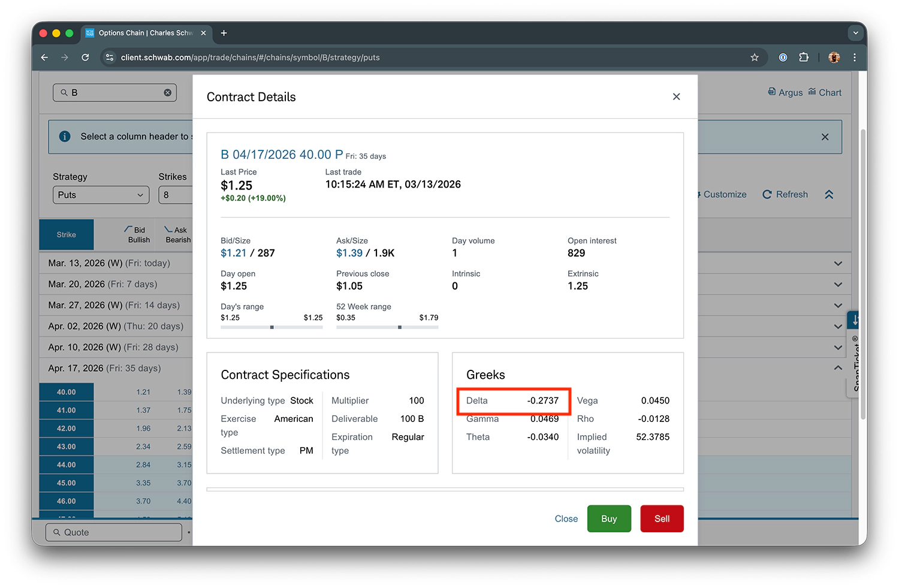The image size is (899, 588).
Task: Open the Argus research link
Action: 785,92
